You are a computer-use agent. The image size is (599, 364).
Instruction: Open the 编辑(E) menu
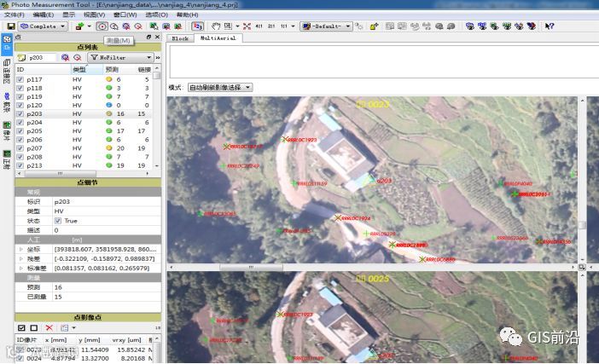pos(44,14)
